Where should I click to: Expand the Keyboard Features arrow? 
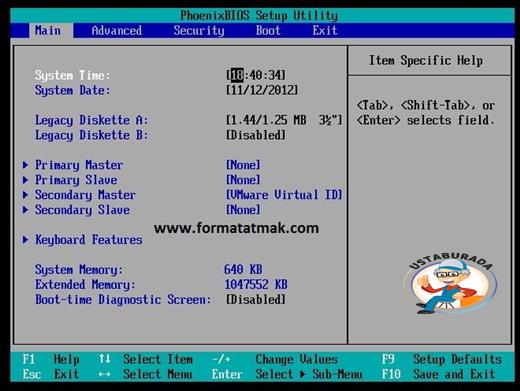click(x=25, y=240)
